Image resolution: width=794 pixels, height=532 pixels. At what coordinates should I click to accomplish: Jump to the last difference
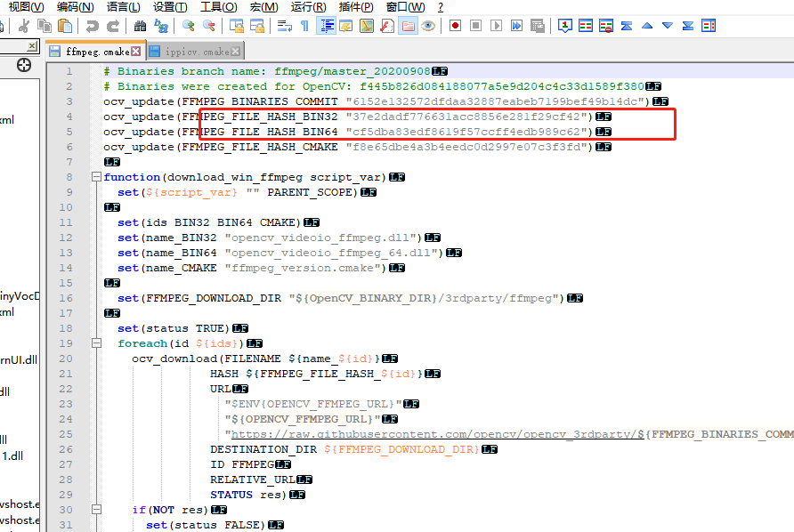688,26
